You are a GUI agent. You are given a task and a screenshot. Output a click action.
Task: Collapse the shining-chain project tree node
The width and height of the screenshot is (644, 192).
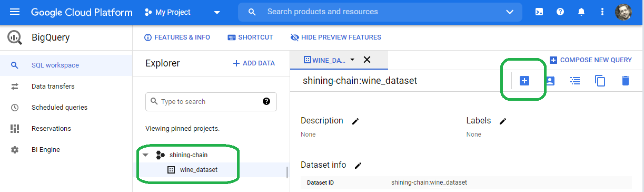(145, 155)
